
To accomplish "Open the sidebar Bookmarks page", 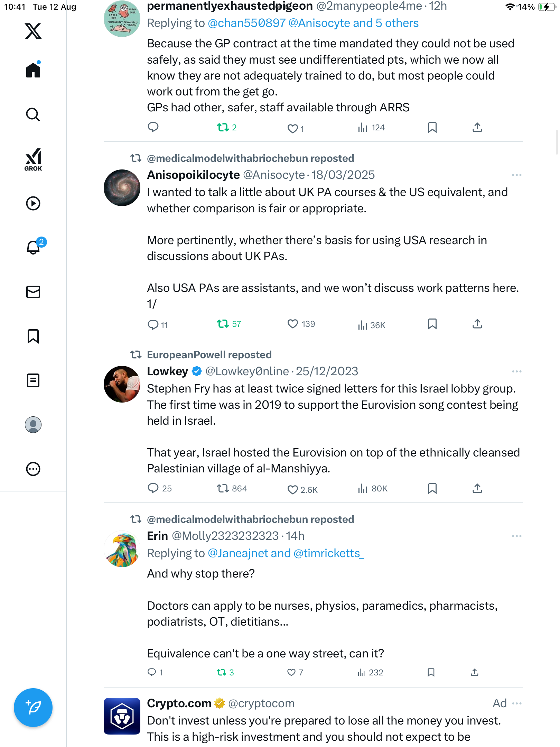I will (33, 336).
